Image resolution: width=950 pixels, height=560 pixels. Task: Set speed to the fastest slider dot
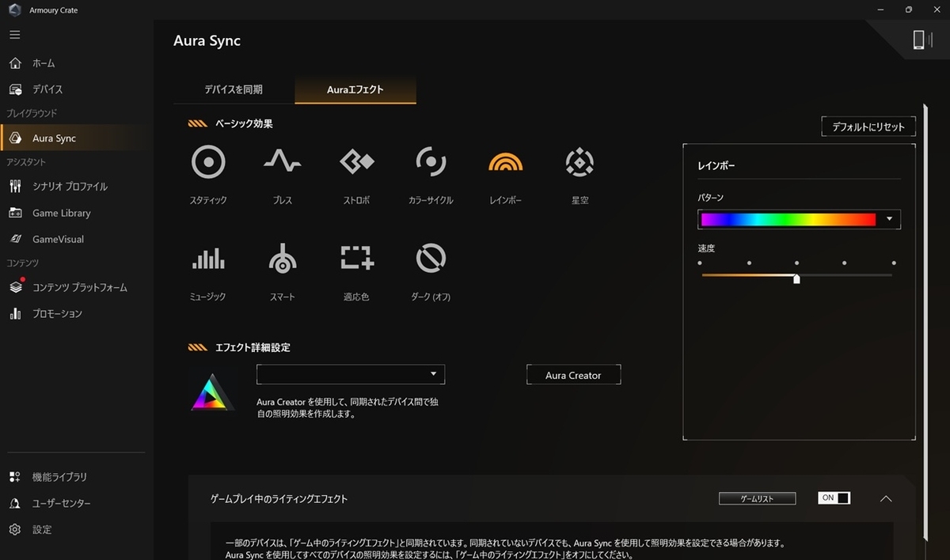894,263
